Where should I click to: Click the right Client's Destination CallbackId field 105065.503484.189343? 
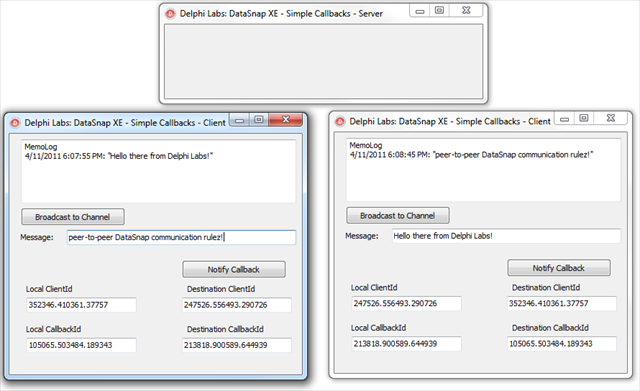[x=562, y=344]
